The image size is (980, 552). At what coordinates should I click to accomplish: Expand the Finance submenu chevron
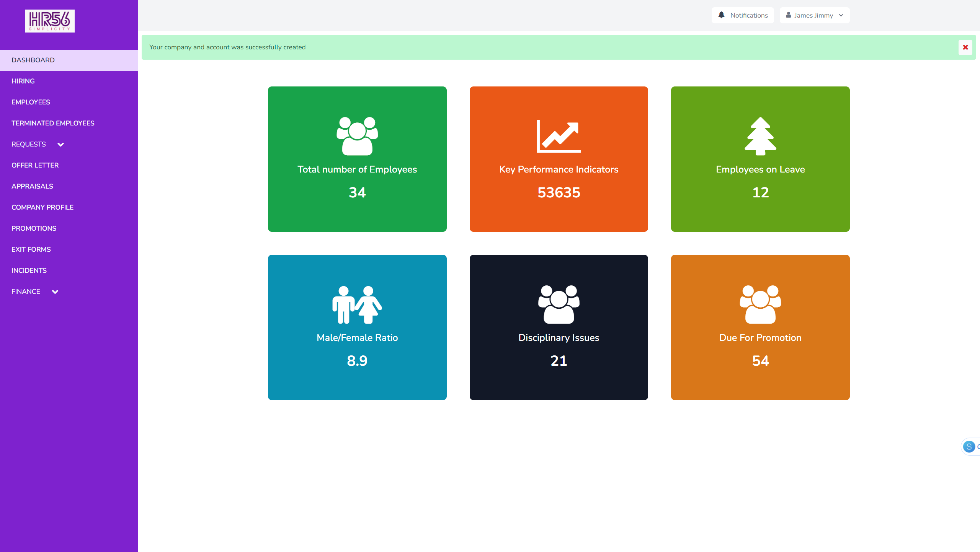coord(55,292)
